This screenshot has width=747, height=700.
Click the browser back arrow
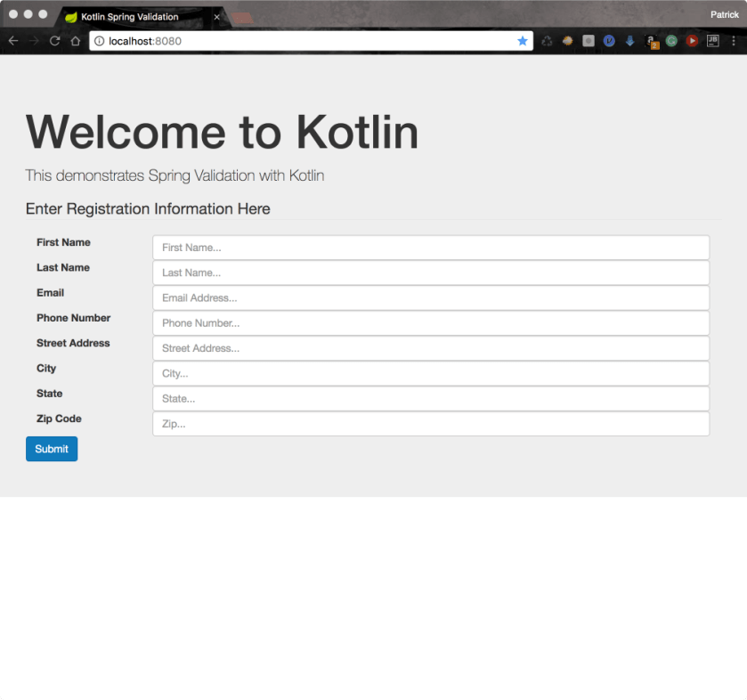(x=12, y=41)
